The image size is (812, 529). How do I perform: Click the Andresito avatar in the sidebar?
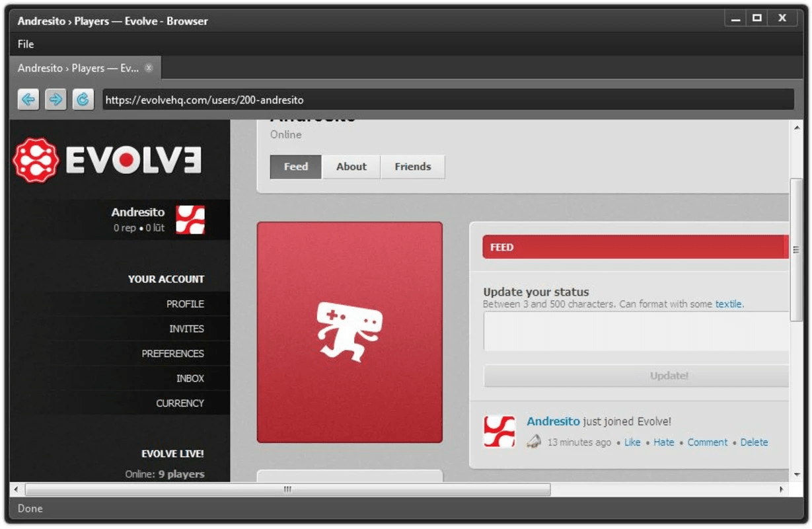[x=190, y=220]
